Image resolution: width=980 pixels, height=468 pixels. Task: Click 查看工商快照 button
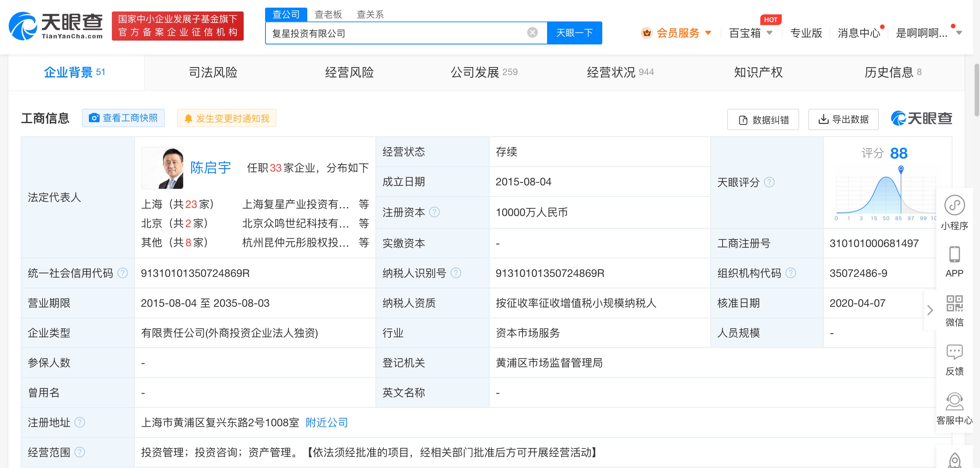tap(123, 118)
